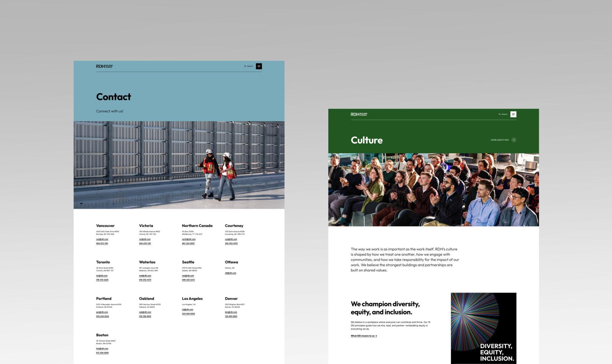
Task: Email the Vancouver office at van@rdh.com
Action: pos(102,239)
